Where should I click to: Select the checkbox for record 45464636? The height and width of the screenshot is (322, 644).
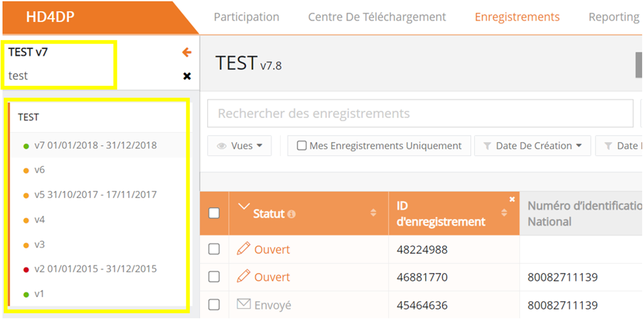(214, 305)
